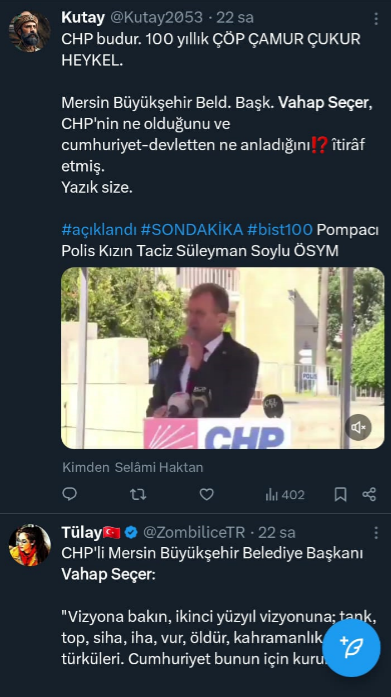Open the #bist100 hashtag link

pyautogui.click(x=280, y=230)
